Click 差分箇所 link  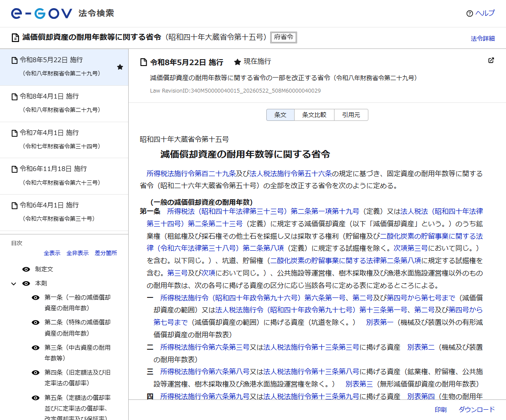[x=106, y=253]
